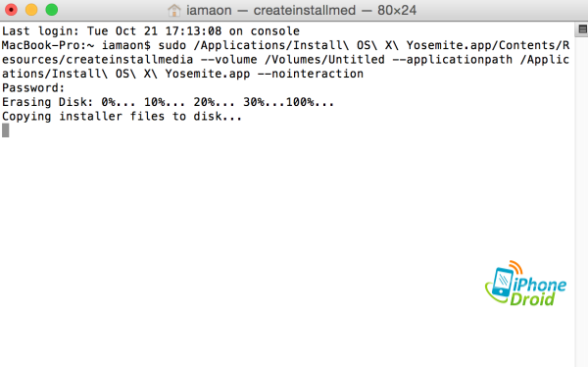Click the "iPhone Droid" watermark text
Image resolution: width=588 pixels, height=367 pixels.
click(x=538, y=291)
